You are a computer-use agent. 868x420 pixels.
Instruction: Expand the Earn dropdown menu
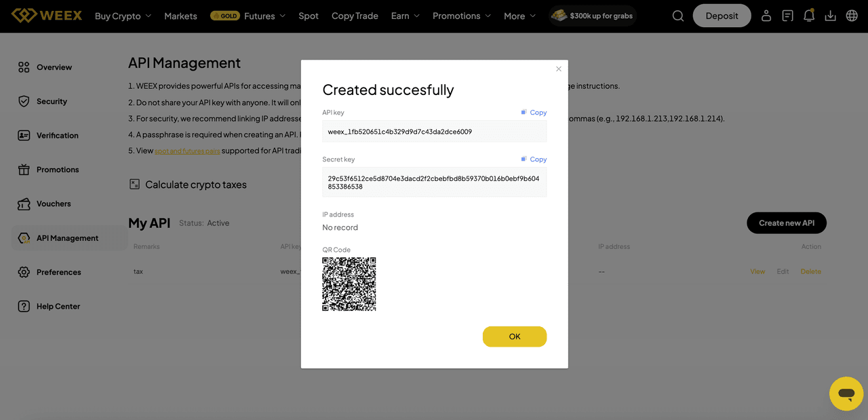[405, 16]
